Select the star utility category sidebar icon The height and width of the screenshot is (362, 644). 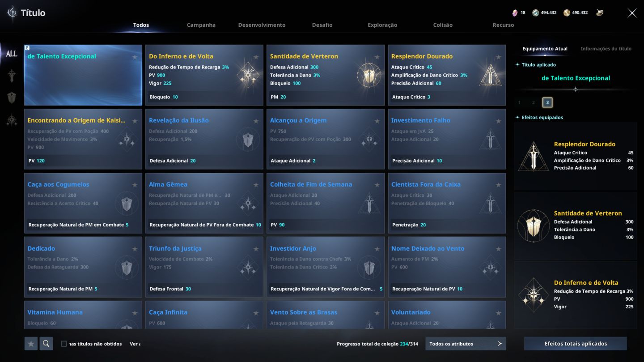12,119
